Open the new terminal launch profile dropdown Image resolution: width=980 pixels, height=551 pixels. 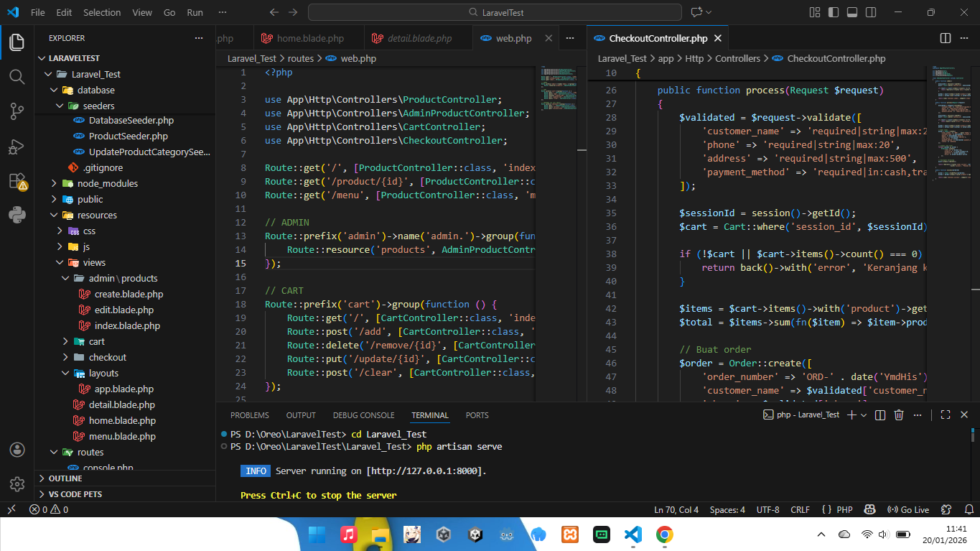[864, 415]
